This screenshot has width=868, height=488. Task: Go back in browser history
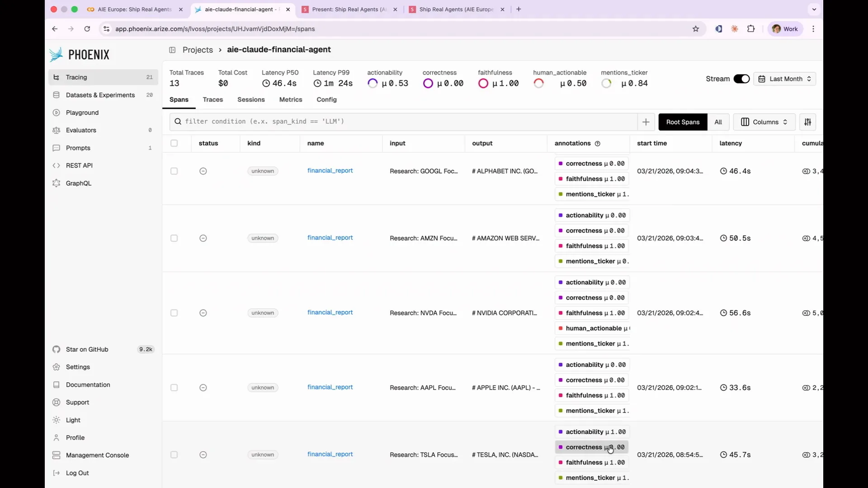pos(55,29)
